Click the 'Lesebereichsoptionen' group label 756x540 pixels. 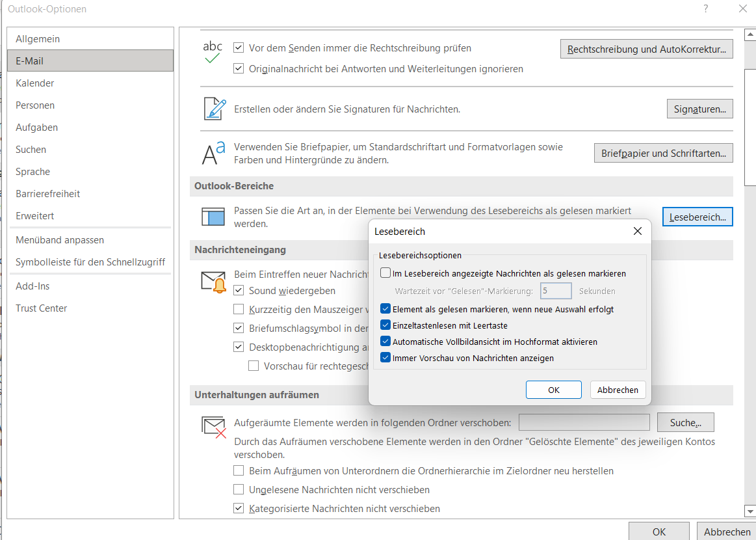(420, 255)
